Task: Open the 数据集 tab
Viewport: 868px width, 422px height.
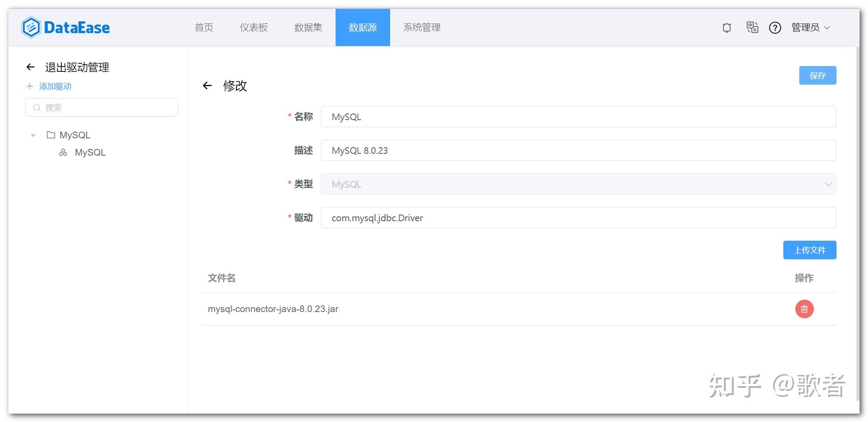Action: [x=308, y=27]
